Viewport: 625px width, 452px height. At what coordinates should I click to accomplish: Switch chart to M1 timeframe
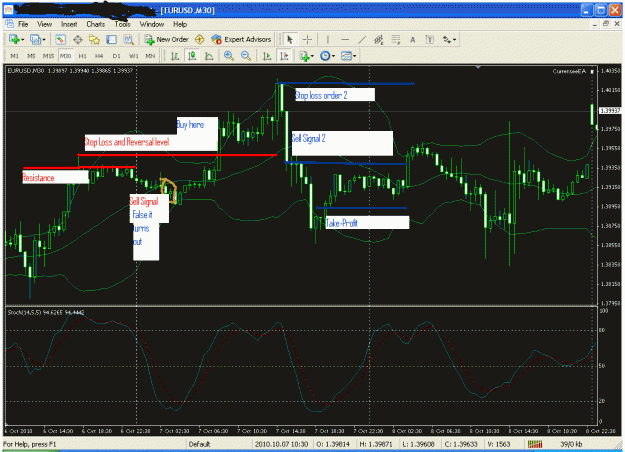point(14,56)
